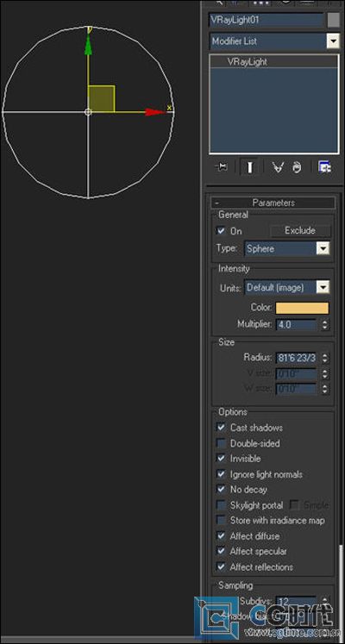Toggle Affect reflections checkbox
This screenshot has width=345, height=644.
(222, 566)
